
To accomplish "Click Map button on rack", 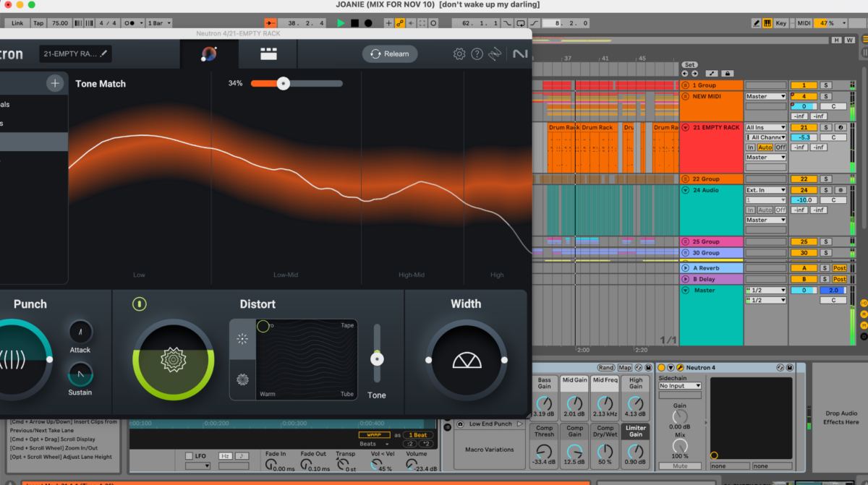I will tap(625, 368).
